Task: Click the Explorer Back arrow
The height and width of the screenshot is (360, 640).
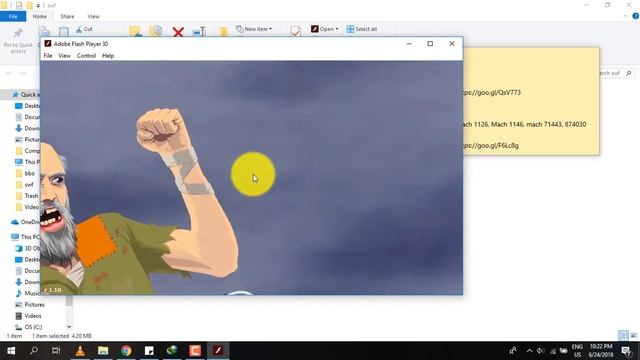Action: (9, 73)
